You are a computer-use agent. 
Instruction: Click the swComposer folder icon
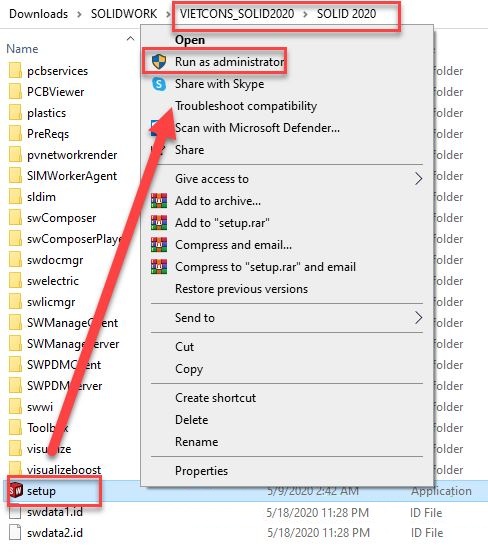tap(15, 218)
